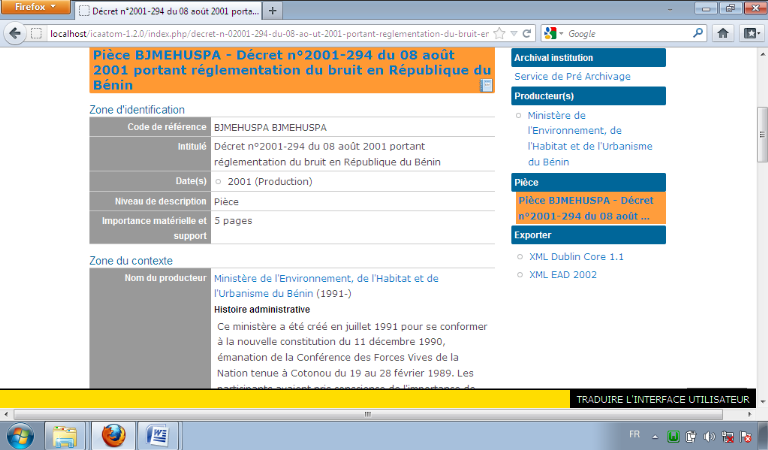Select highlighted Pièce BJMEHUSPA sidebar item
This screenshot has width=768, height=450.
(591, 208)
